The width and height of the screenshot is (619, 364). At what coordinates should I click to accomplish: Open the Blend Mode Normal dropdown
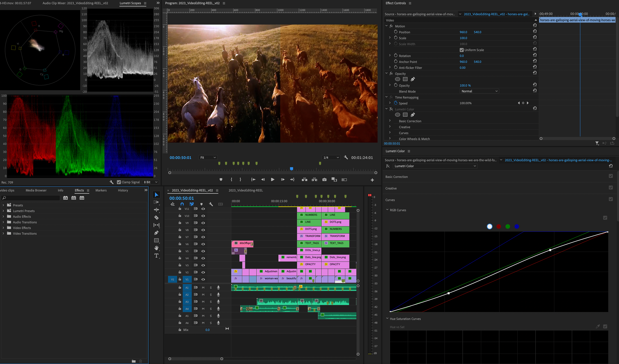pos(479,91)
